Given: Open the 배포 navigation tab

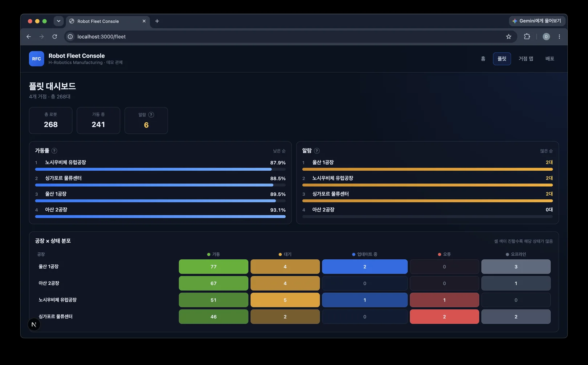Looking at the screenshot, I should 550,59.
